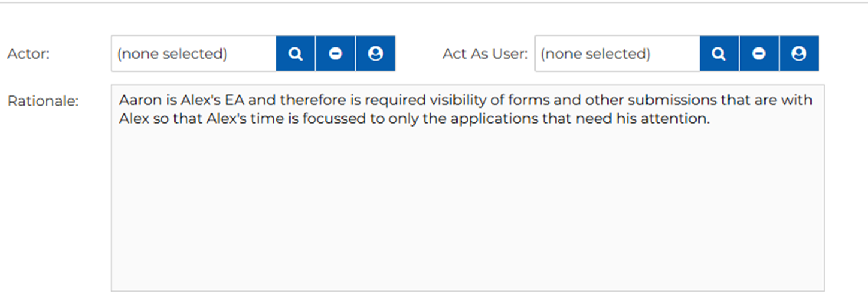Put cursor after "attention." in rationale text
This screenshot has width=868, height=300.
pyautogui.click(x=710, y=119)
